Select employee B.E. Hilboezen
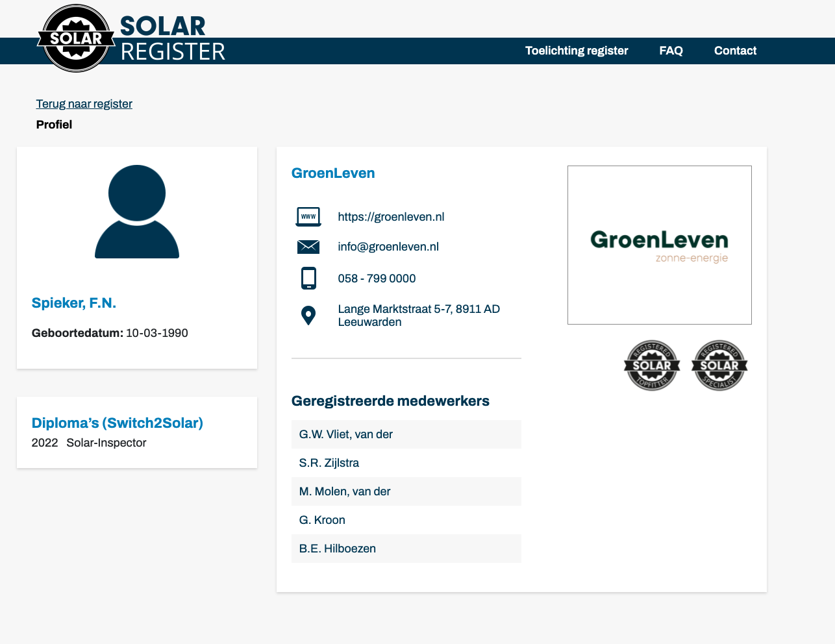835x644 pixels. [406, 549]
